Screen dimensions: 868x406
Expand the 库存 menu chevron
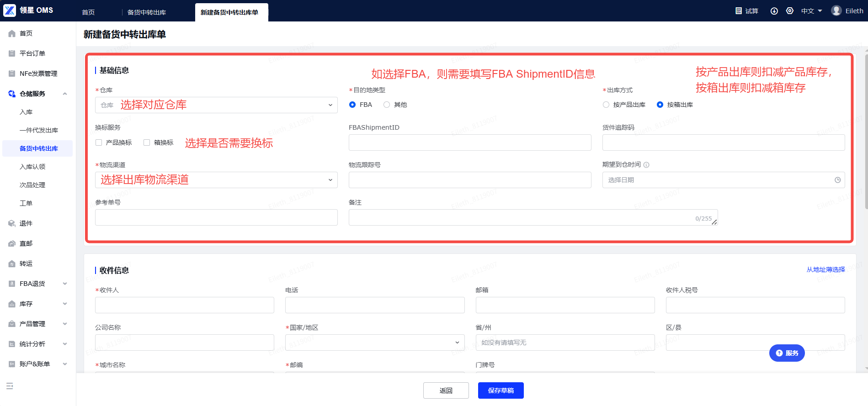click(65, 304)
